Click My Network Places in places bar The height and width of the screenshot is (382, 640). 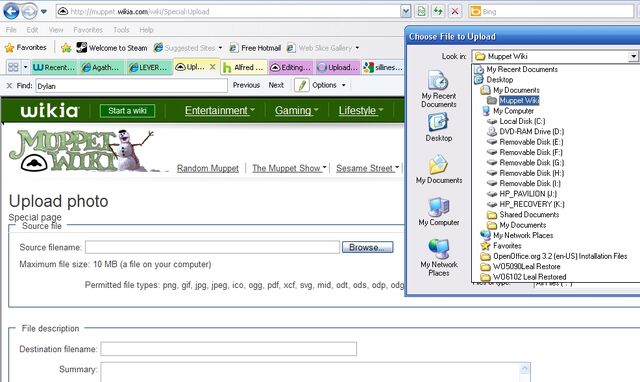439,258
